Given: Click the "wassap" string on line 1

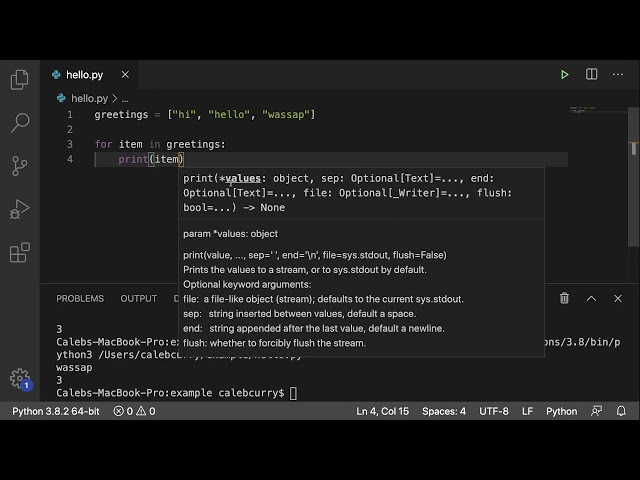Looking at the screenshot, I should (x=286, y=115).
